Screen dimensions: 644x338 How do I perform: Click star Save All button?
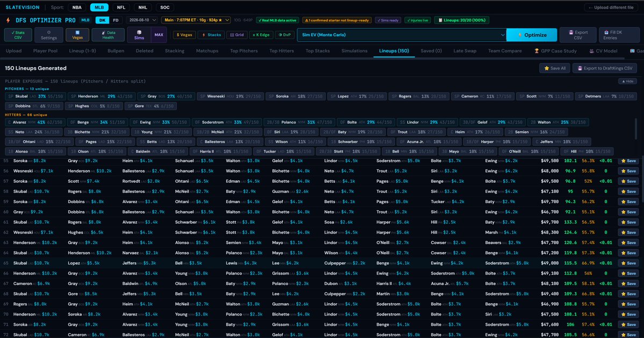(554, 68)
